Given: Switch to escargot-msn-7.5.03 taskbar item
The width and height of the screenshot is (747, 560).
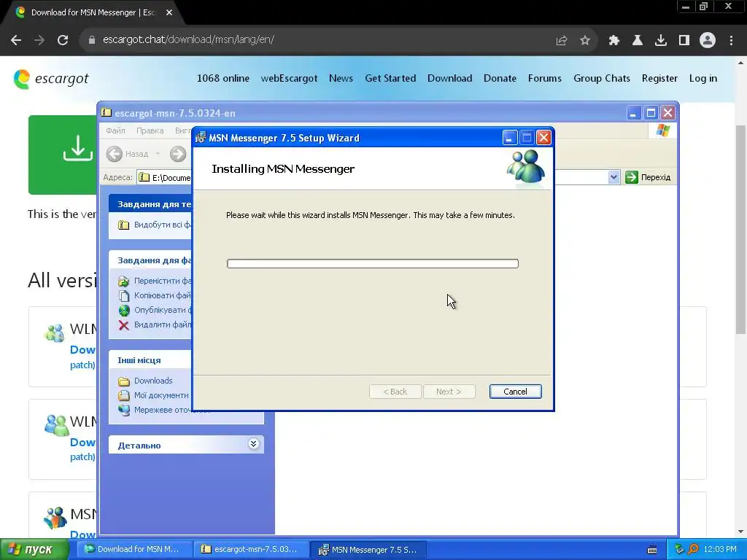Looking at the screenshot, I should tap(251, 550).
